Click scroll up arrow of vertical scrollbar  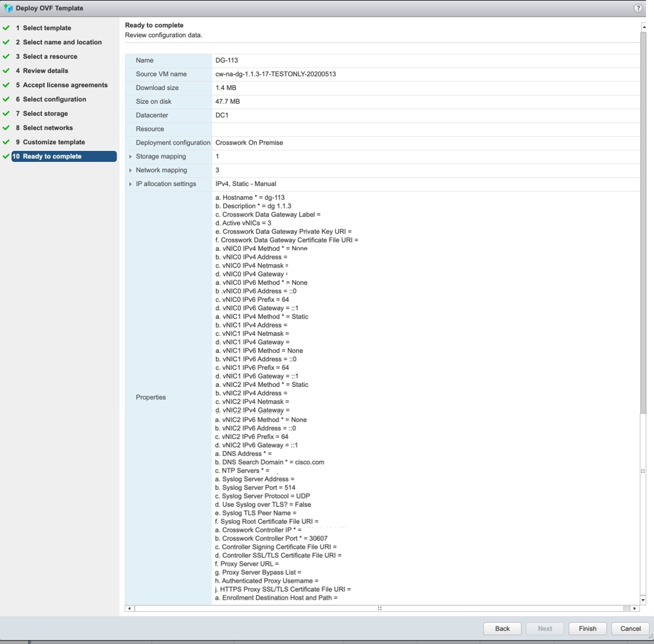pos(643,27)
